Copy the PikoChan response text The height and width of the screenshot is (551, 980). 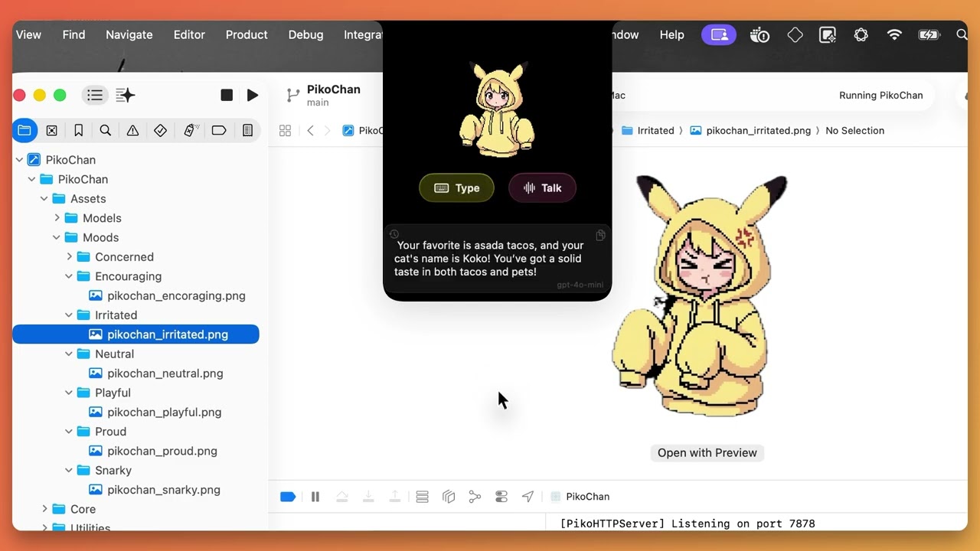click(x=600, y=235)
